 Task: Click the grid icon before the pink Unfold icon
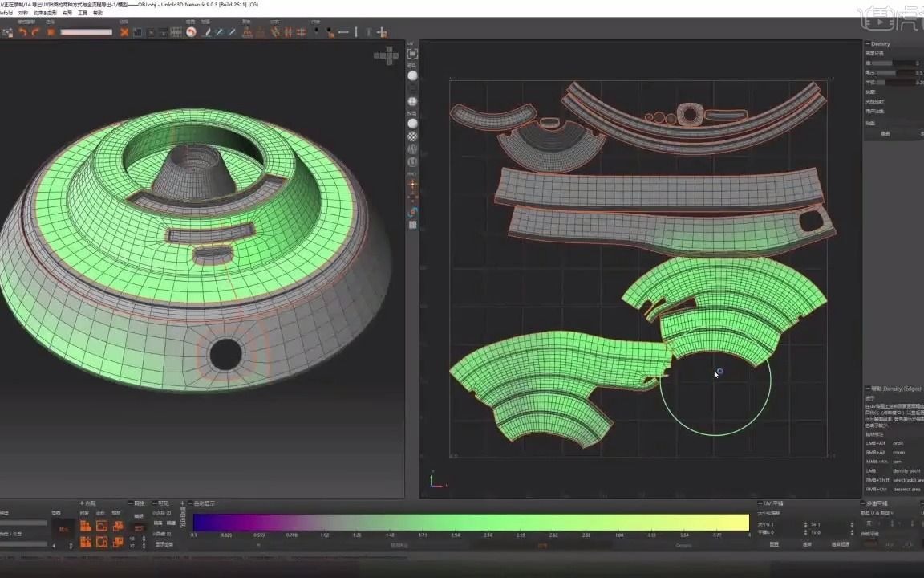click(x=176, y=32)
